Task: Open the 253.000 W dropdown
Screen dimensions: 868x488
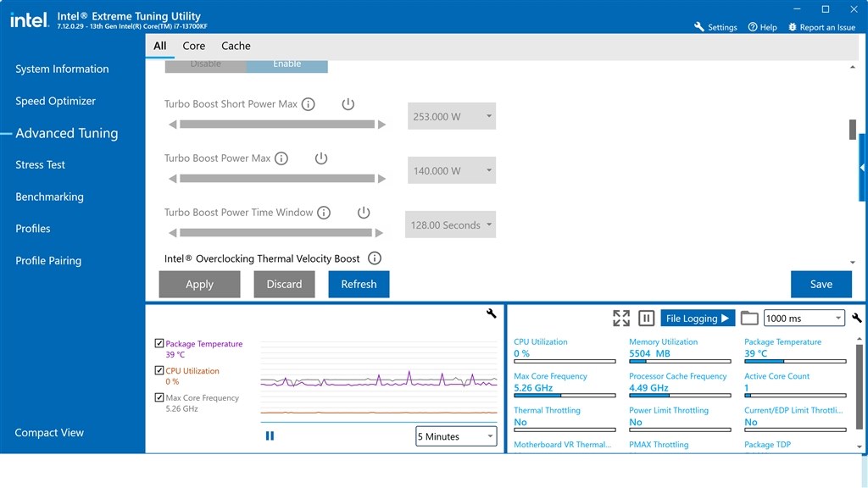Action: click(452, 116)
